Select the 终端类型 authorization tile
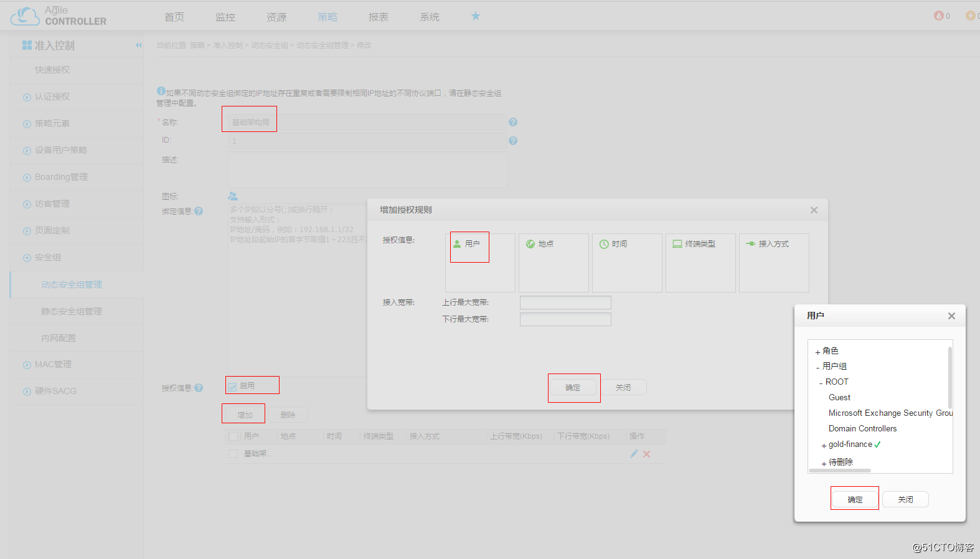Viewport: 980px width, 559px height. pos(700,263)
